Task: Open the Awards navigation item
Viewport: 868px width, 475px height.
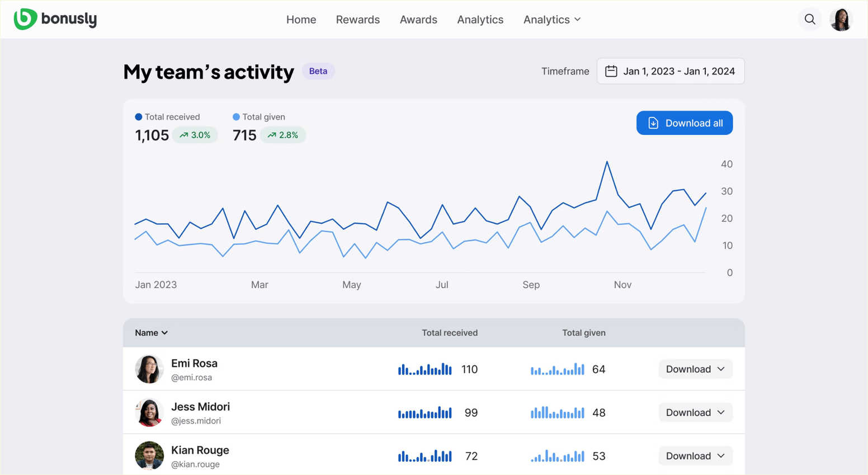Action: (x=418, y=20)
